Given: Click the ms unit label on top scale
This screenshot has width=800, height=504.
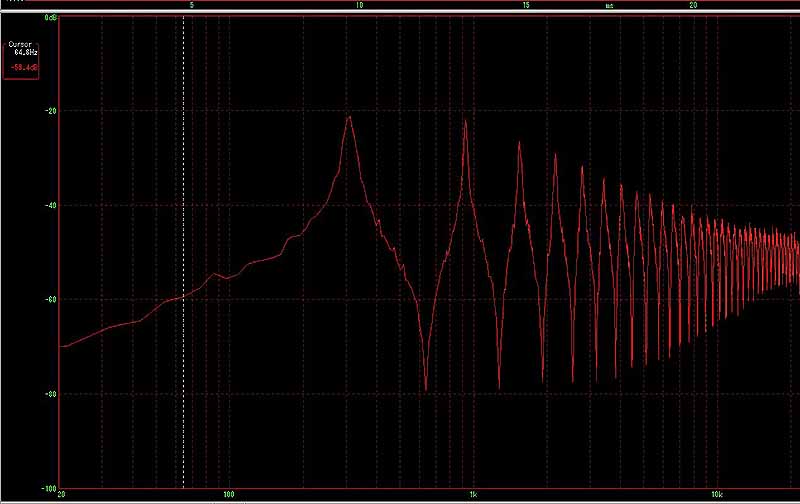Looking at the screenshot, I should [609, 5].
